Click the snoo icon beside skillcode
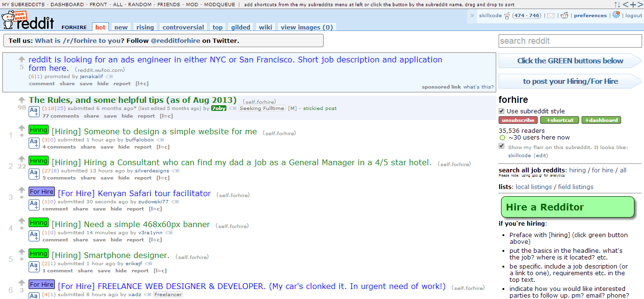 pyautogui.click(x=508, y=15)
